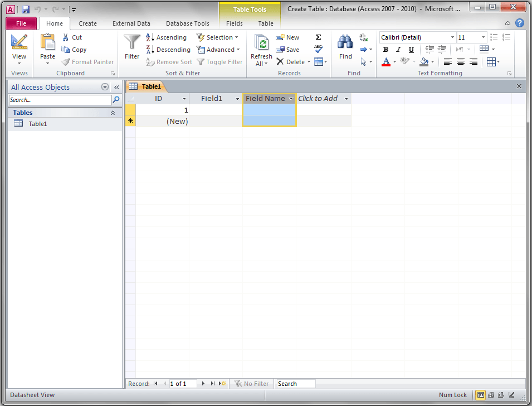Go to first record navigation button
532x406 pixels.
point(155,384)
